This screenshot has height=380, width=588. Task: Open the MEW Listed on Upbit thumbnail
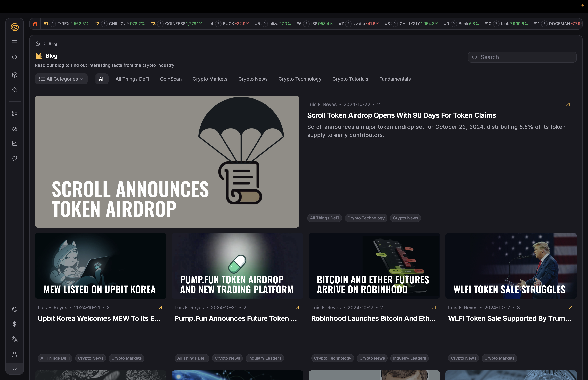click(100, 266)
